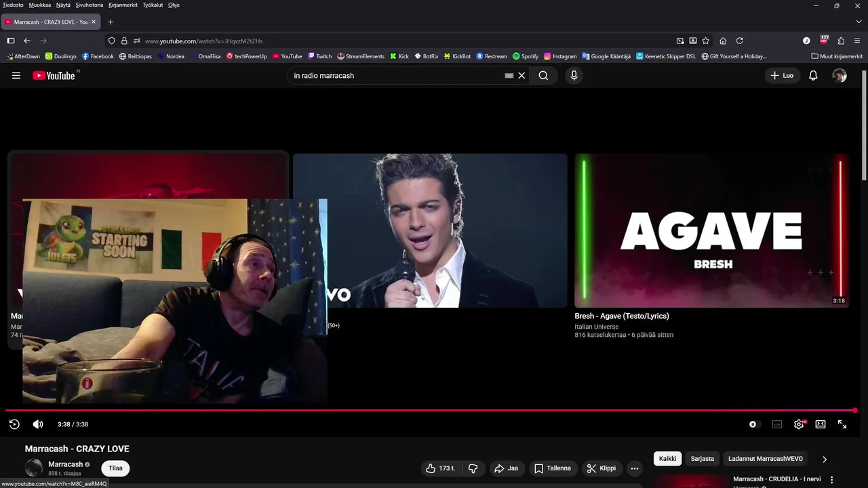Open Työkalut menu

coord(153,5)
